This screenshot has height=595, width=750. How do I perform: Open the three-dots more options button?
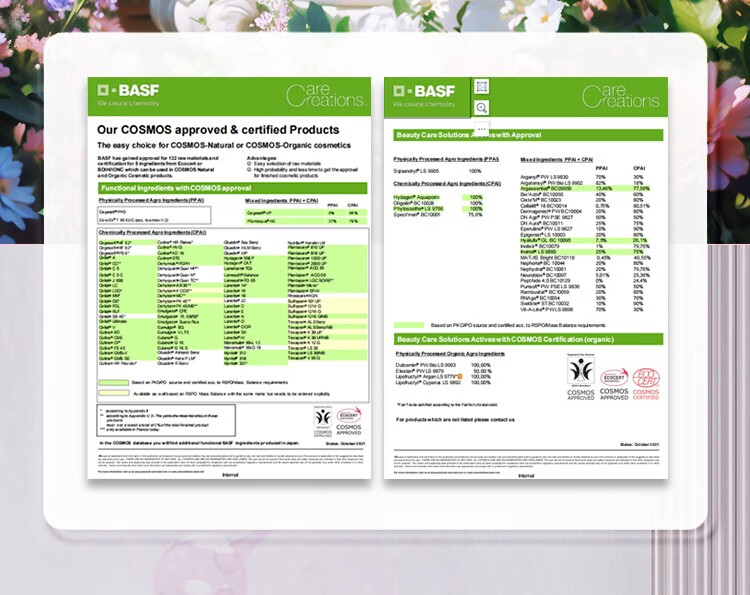[x=482, y=129]
